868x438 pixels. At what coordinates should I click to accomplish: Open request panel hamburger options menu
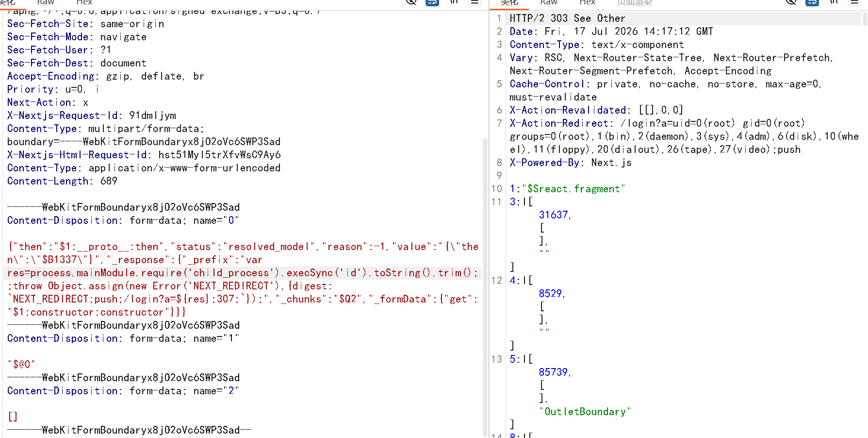click(x=475, y=2)
